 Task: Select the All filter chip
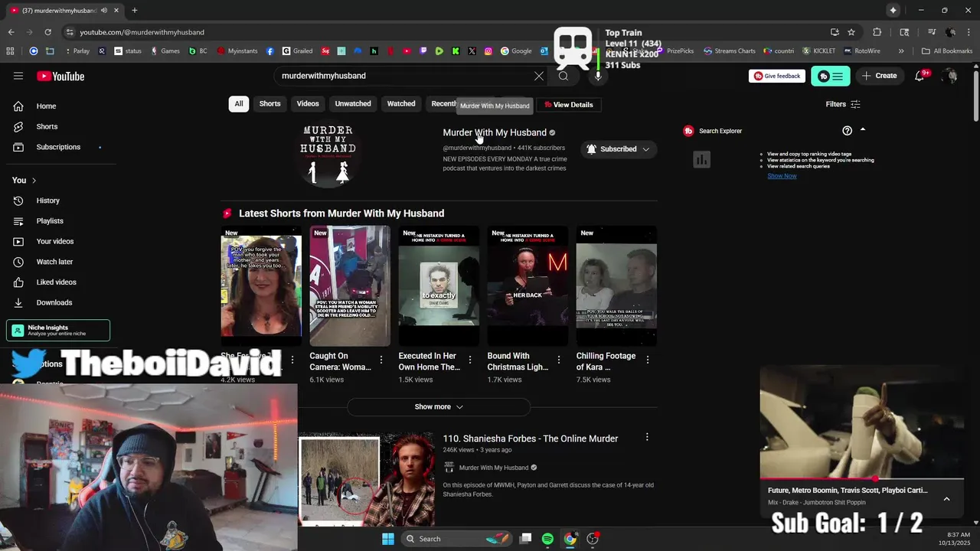239,104
